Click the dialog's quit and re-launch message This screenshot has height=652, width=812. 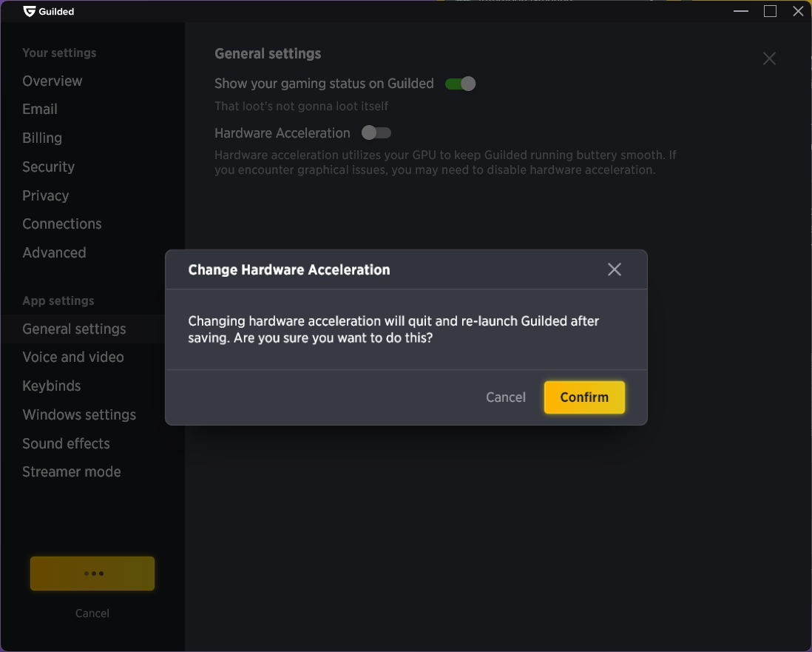click(393, 329)
